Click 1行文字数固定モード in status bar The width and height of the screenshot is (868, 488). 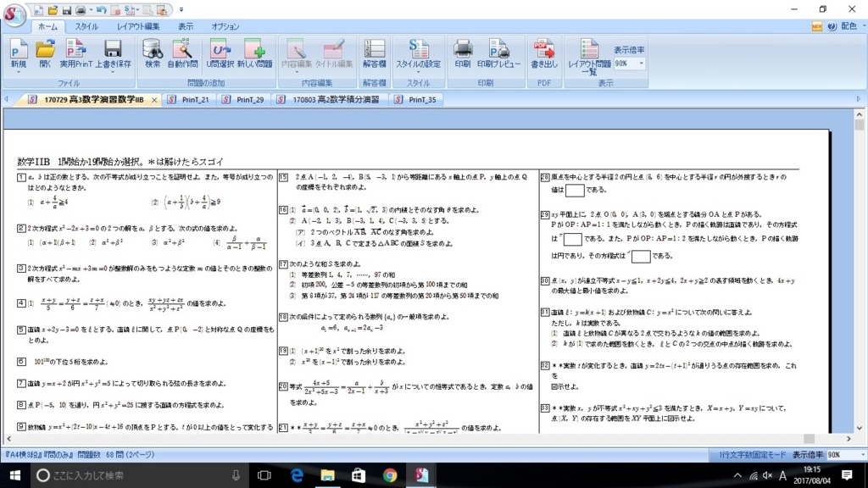pyautogui.click(x=753, y=454)
